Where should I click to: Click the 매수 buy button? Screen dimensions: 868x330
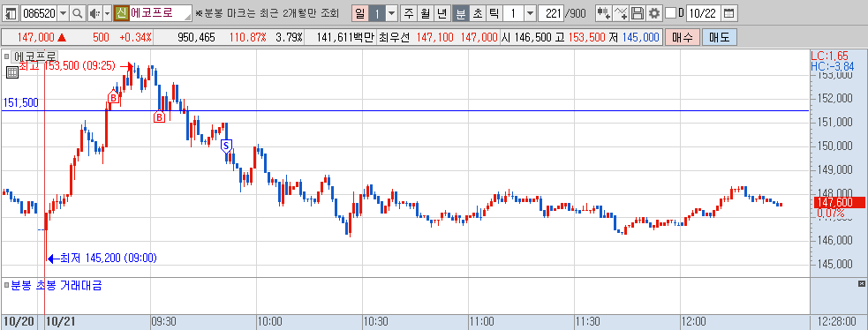[682, 38]
